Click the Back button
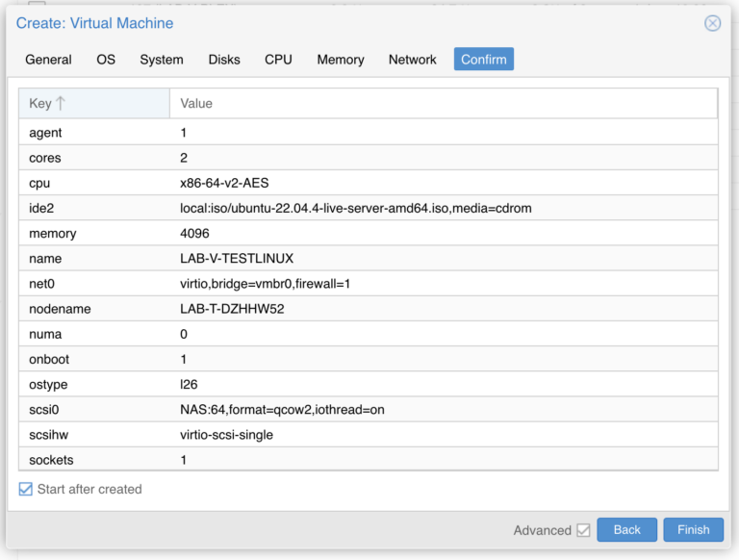Screen dimensions: 739x560 pyautogui.click(x=626, y=530)
